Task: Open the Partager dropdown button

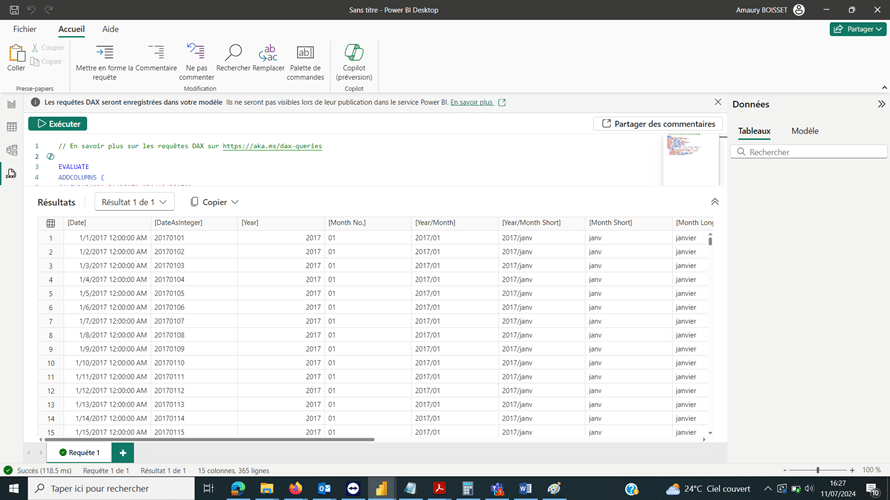Action: tap(858, 29)
